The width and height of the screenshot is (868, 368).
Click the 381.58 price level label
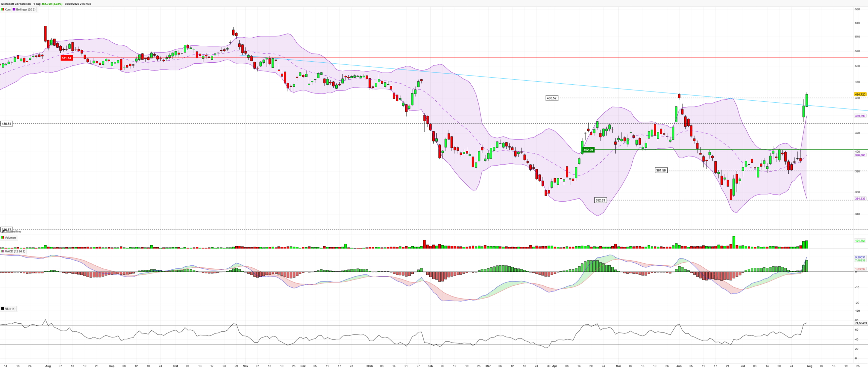point(661,170)
